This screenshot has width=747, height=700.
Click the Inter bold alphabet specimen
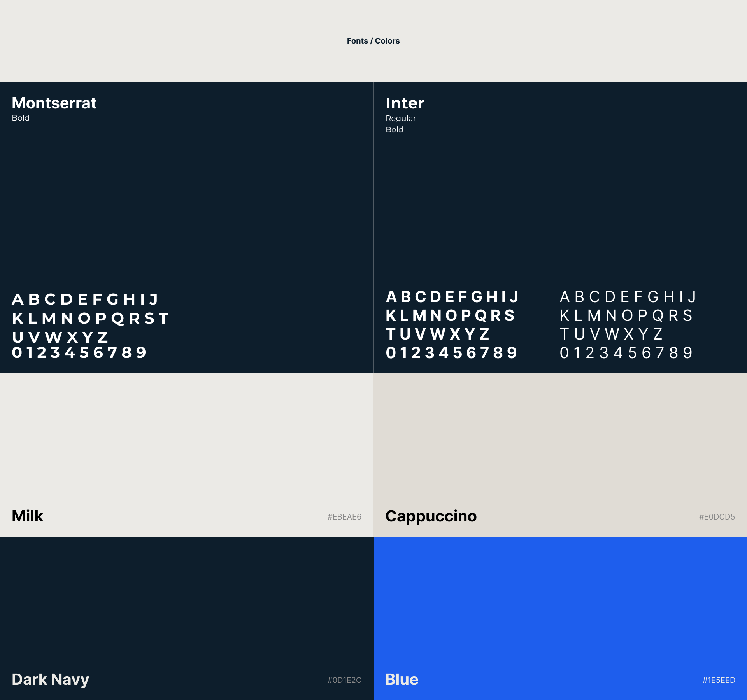coord(452,324)
